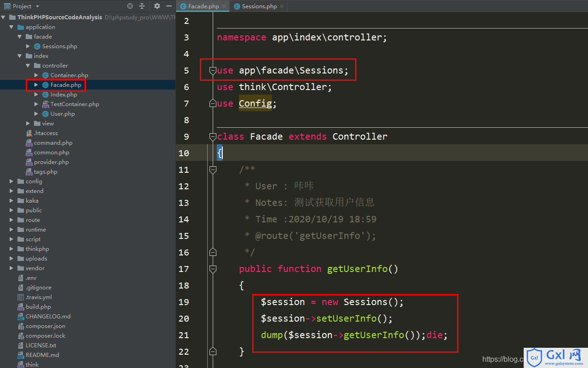
Task: Collapse the index folder
Action: (x=20, y=56)
